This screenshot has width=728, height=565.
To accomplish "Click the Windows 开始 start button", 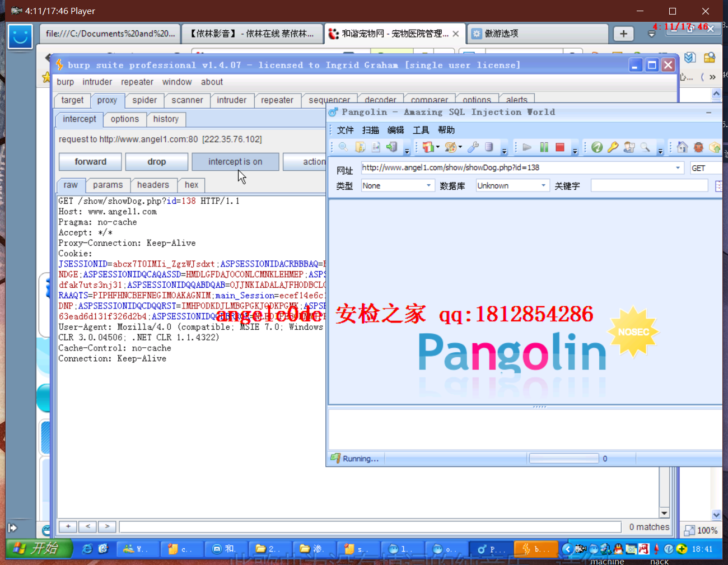I will coord(39,549).
